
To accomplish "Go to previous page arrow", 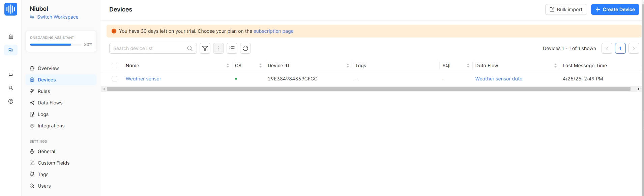I will click(607, 48).
